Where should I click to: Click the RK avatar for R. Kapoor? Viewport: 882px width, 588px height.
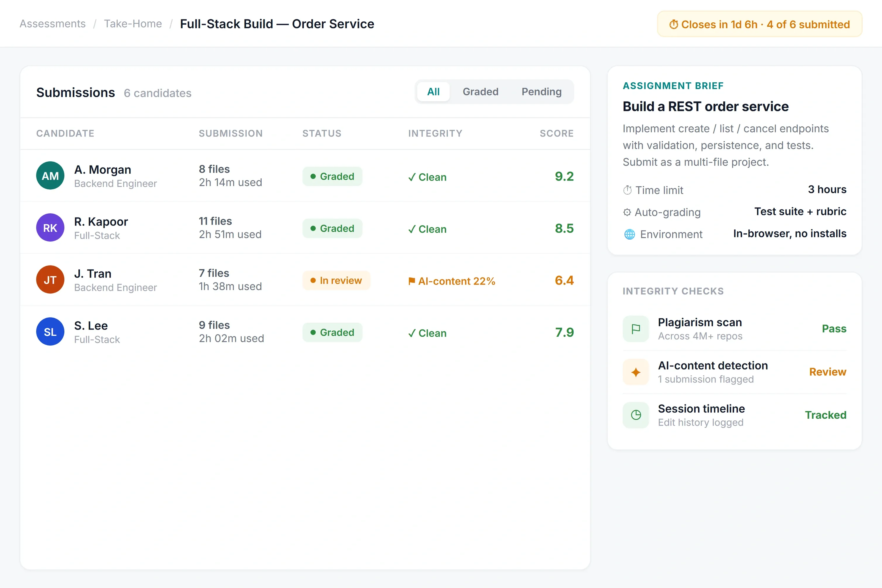click(50, 228)
